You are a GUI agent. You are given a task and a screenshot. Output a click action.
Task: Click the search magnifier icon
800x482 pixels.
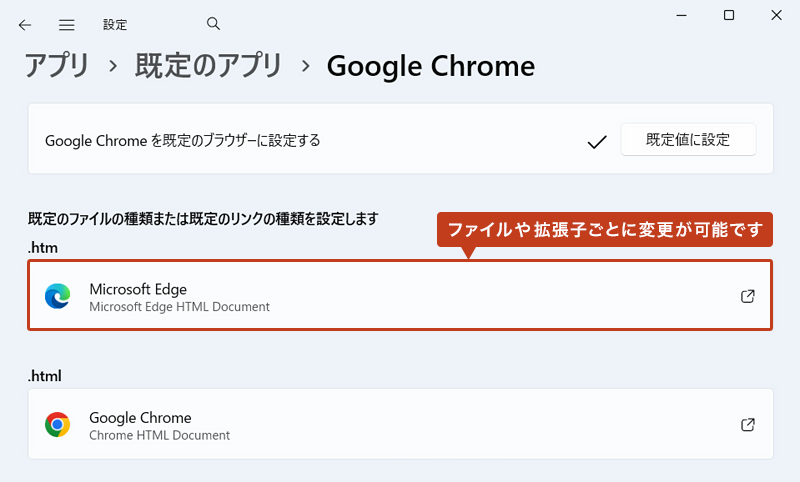[x=213, y=23]
